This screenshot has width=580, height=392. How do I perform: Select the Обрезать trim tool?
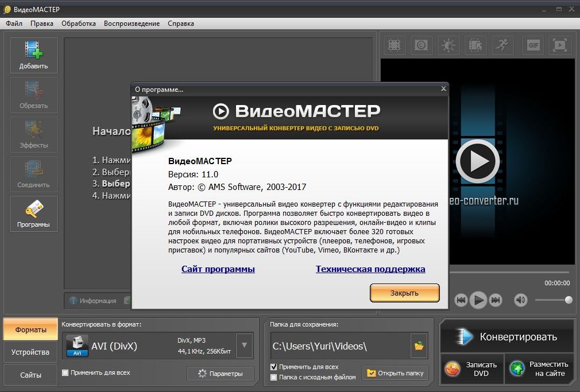(34, 95)
